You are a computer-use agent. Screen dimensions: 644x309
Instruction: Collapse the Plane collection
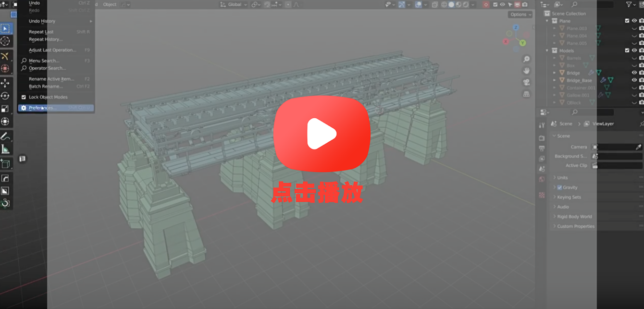click(x=547, y=21)
